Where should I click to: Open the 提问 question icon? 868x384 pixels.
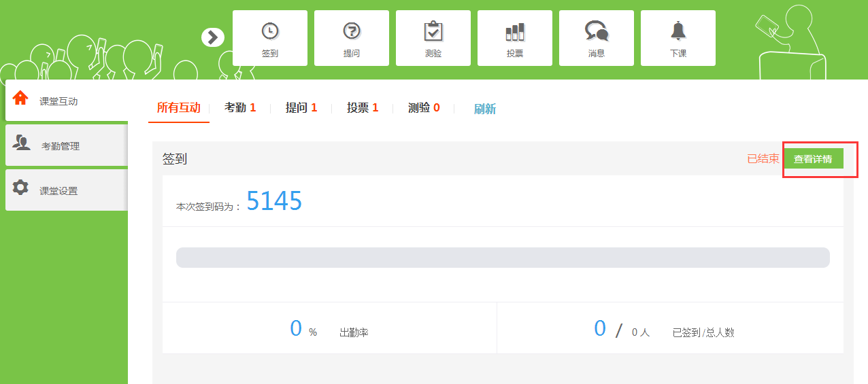(x=352, y=31)
